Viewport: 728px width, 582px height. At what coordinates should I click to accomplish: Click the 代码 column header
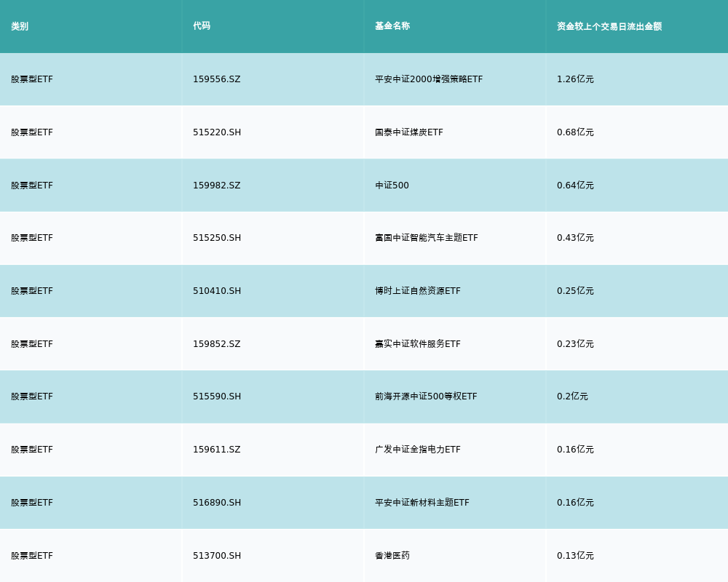tap(202, 26)
